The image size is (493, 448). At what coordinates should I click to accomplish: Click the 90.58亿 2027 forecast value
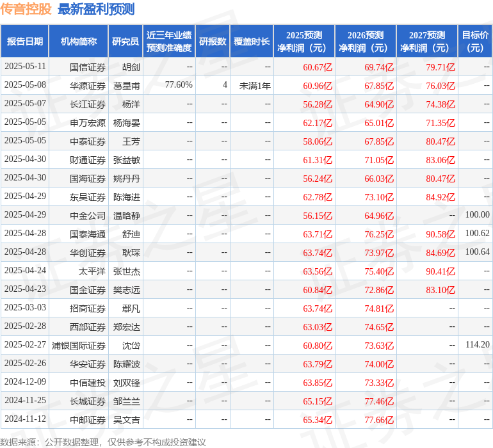click(440, 234)
